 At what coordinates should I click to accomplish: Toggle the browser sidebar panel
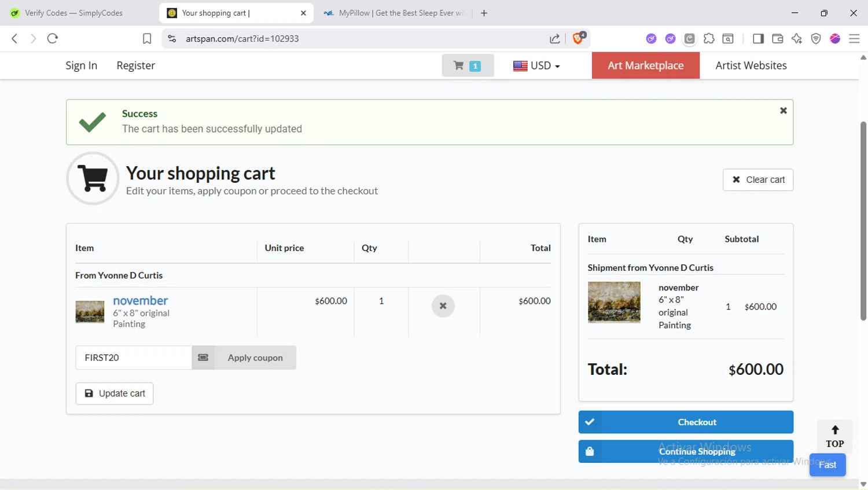[758, 39]
